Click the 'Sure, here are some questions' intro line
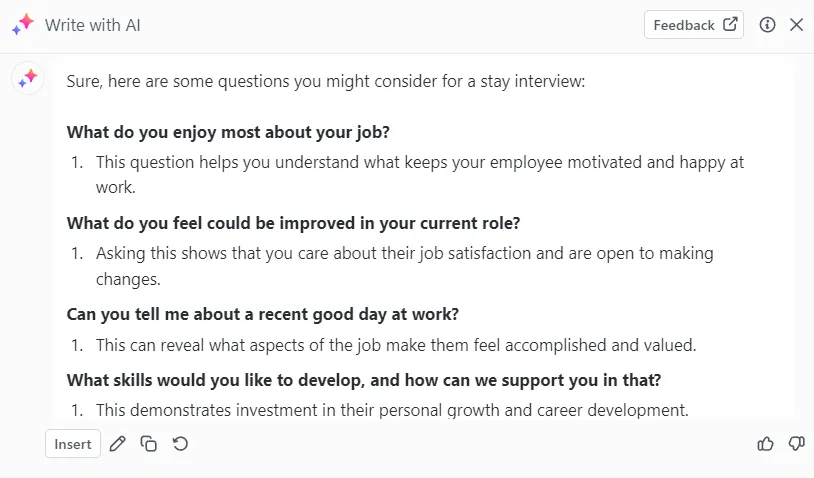The width and height of the screenshot is (814, 478). [325, 81]
